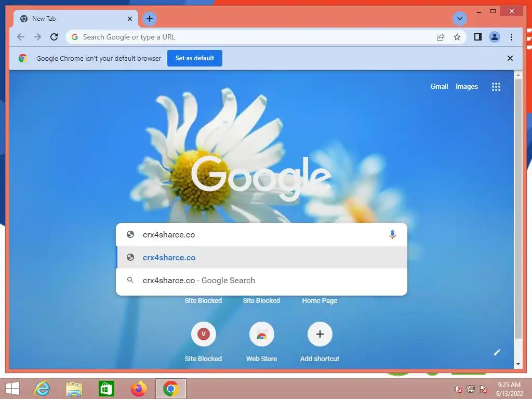Viewport: 532px width, 399px height.
Task: Open the Action Center flag icon
Action: click(x=483, y=389)
